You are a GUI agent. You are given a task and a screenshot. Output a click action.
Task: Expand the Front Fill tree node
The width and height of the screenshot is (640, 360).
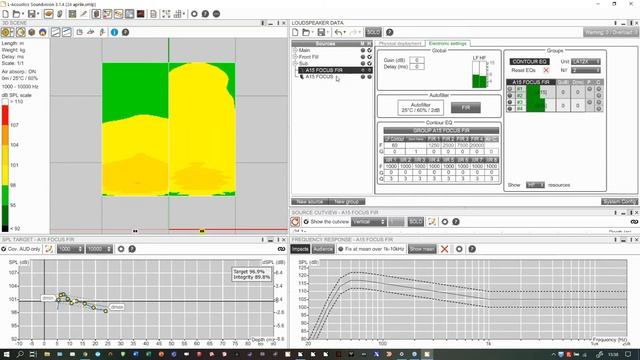pos(295,57)
